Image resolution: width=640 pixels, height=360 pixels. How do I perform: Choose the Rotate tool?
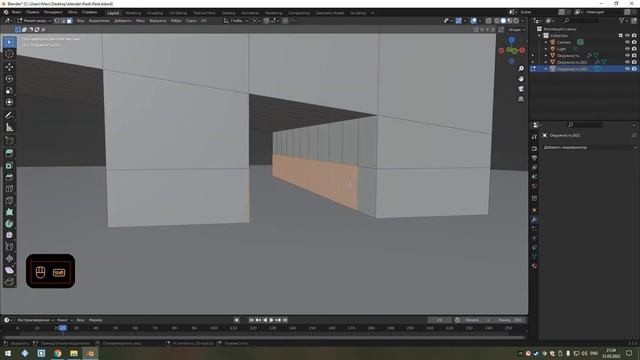(x=9, y=78)
